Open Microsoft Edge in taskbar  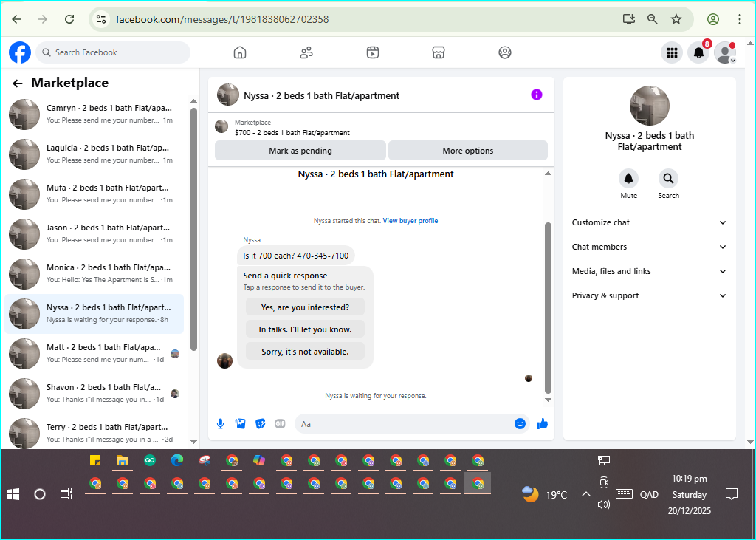pyautogui.click(x=177, y=461)
